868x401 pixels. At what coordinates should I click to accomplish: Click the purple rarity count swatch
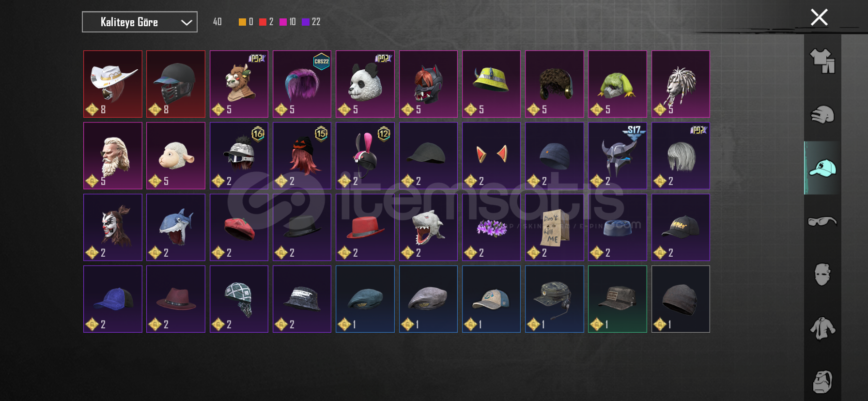pos(306,22)
